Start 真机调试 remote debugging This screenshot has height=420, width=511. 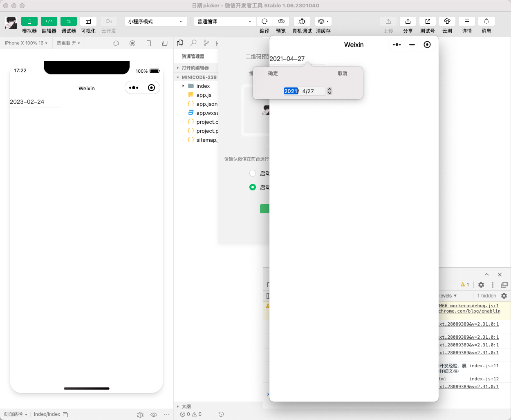tap(302, 21)
